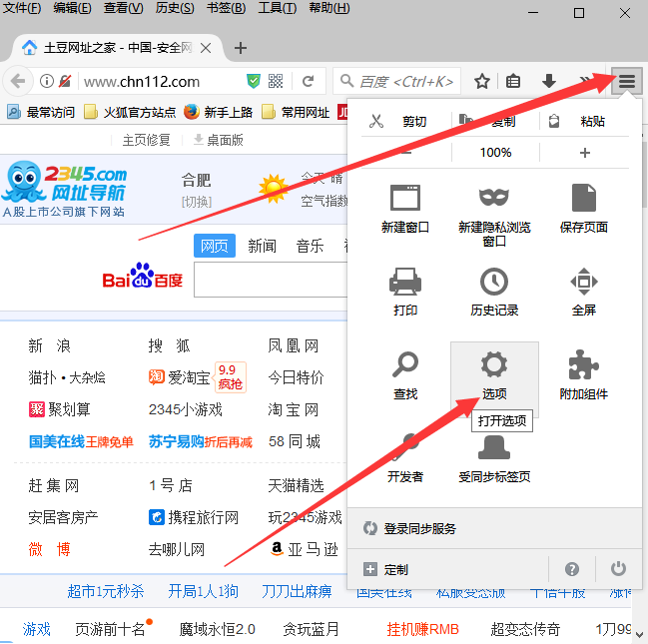Open a new window from menu
The width and height of the screenshot is (648, 644).
(x=405, y=209)
